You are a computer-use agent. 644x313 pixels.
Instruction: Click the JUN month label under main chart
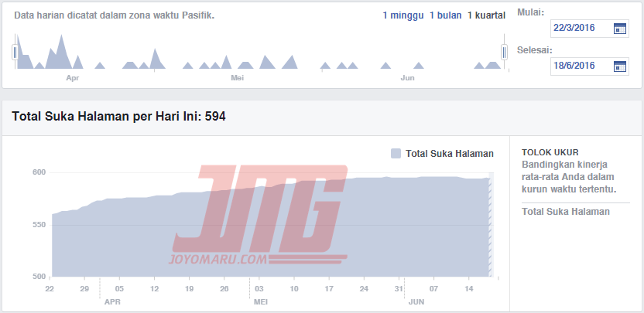click(416, 302)
